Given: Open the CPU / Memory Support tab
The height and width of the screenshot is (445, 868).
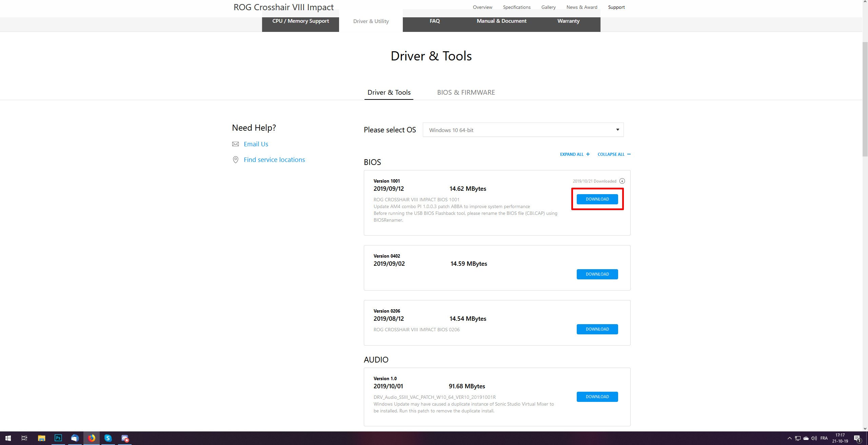Looking at the screenshot, I should (300, 21).
